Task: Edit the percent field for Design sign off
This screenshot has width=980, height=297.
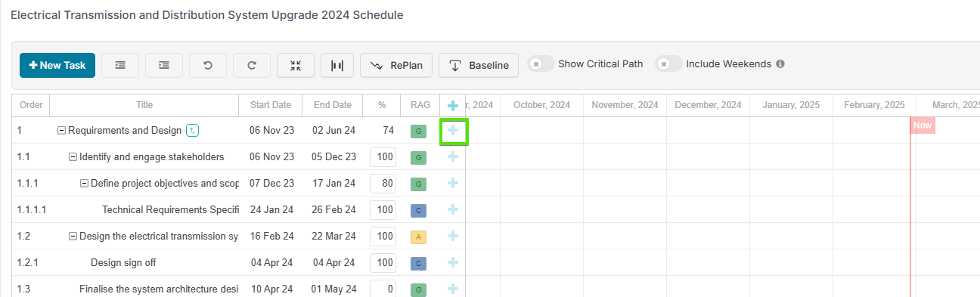Action: coord(383,263)
